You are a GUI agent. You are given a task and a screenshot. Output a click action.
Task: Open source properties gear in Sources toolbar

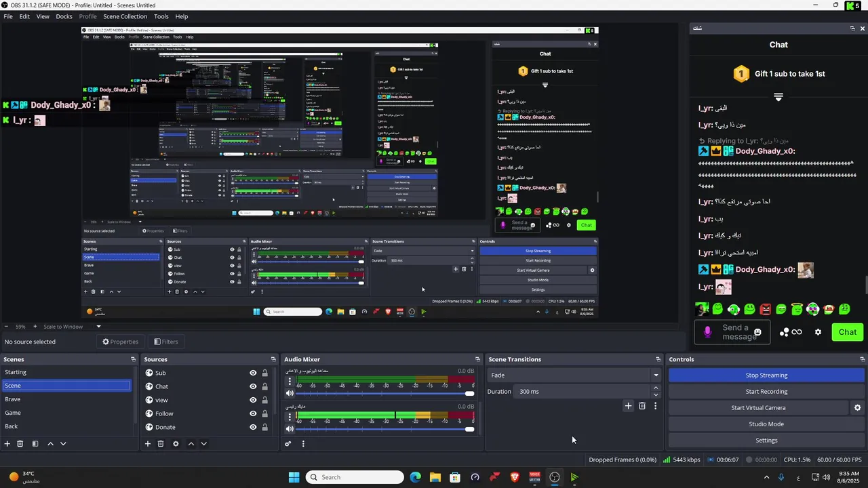[176, 444]
